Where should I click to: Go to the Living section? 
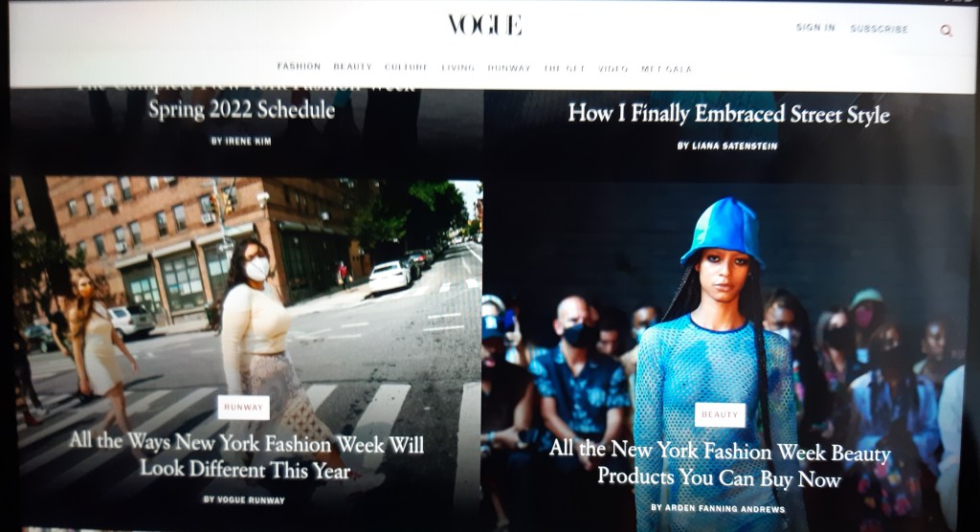(x=458, y=68)
